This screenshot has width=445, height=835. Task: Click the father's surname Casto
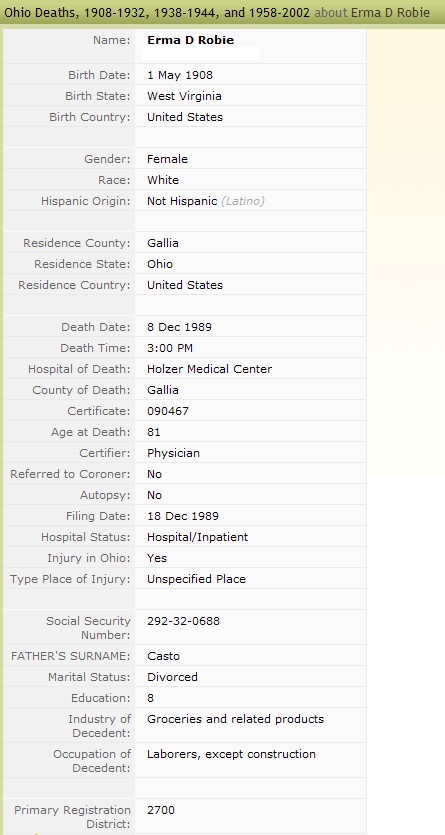point(163,656)
